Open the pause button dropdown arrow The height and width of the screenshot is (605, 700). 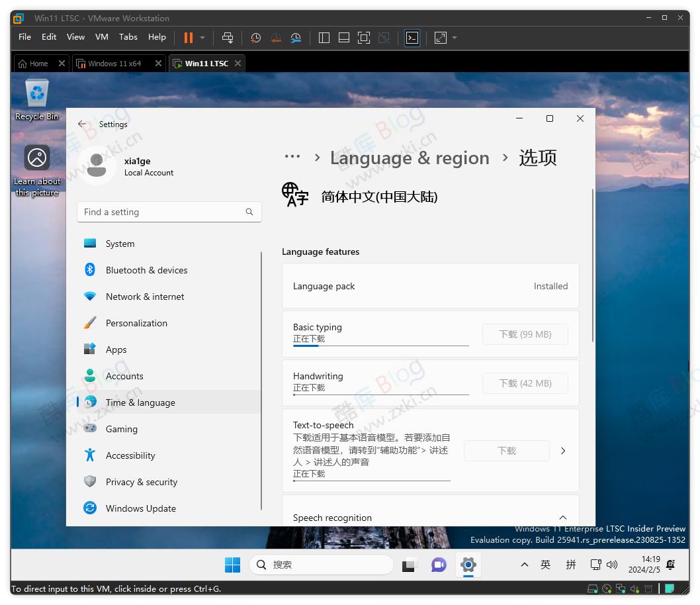203,38
